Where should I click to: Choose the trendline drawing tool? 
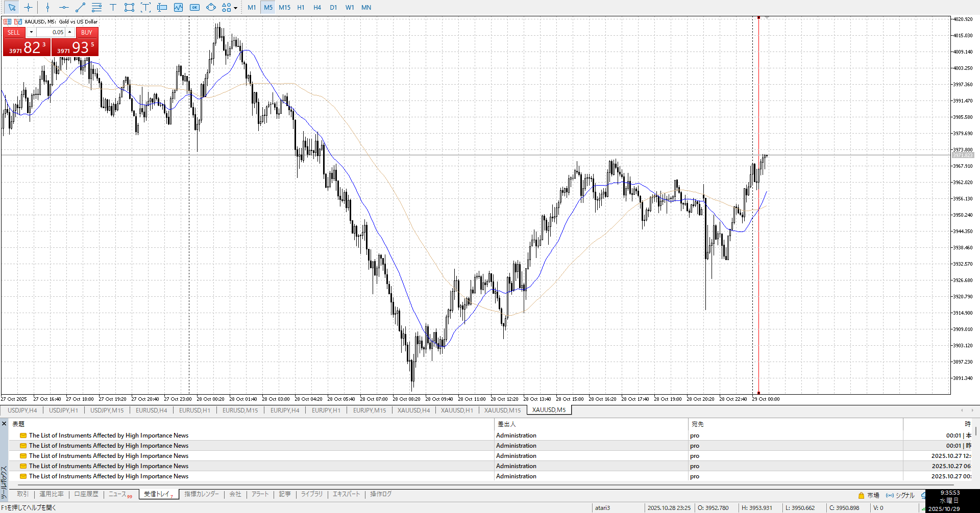pyautogui.click(x=80, y=7)
